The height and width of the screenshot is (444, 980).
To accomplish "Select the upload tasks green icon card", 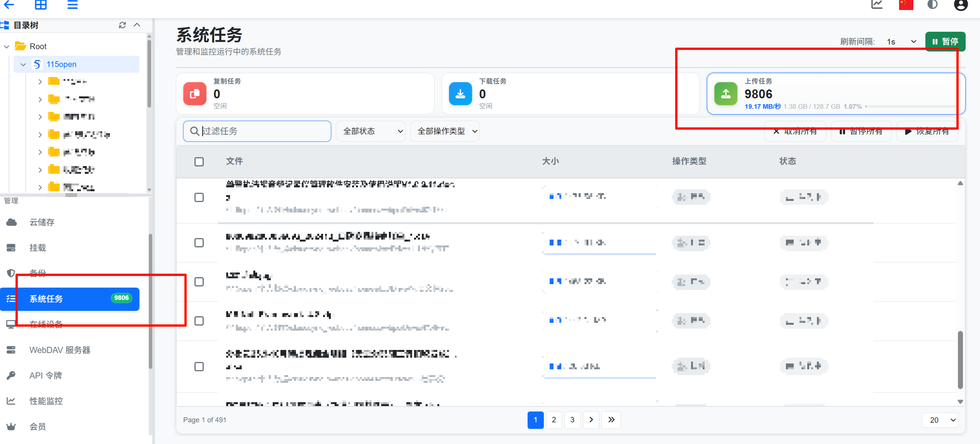I will coord(726,94).
